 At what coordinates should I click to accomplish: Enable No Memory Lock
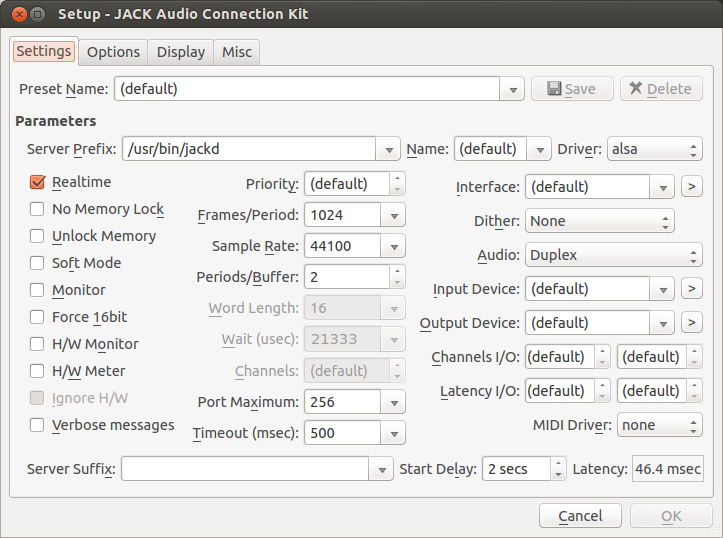(37, 209)
